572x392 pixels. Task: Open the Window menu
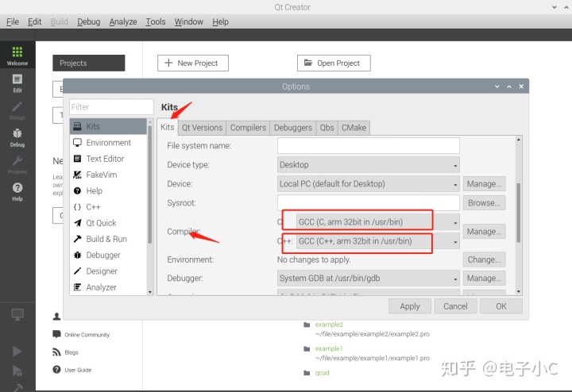[188, 22]
